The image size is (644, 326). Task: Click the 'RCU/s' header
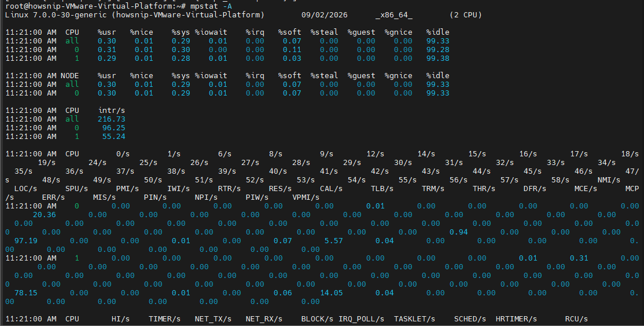577,319
